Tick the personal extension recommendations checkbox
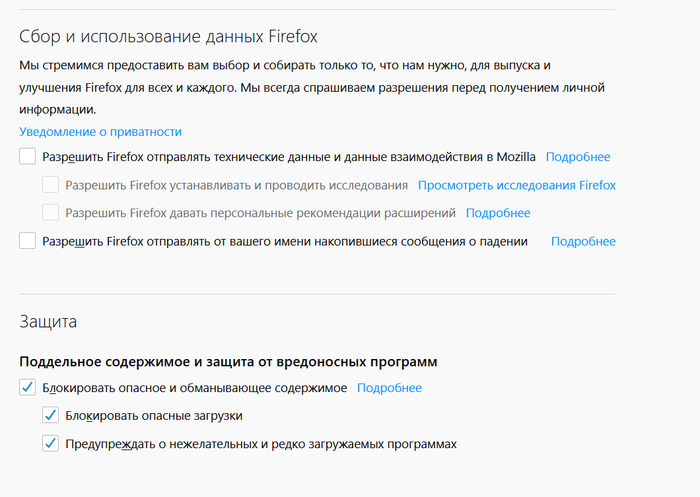 coord(51,213)
